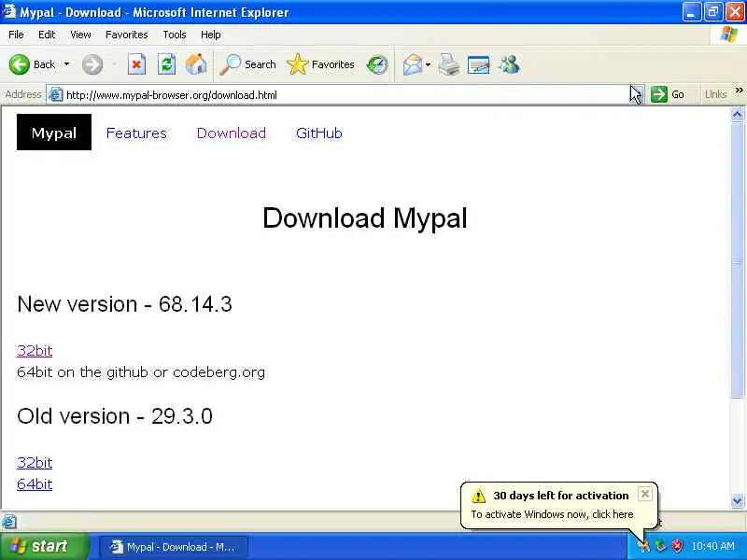Viewport: 747px width, 560px height.
Task: Open the Windows Start menu
Action: click(x=43, y=546)
